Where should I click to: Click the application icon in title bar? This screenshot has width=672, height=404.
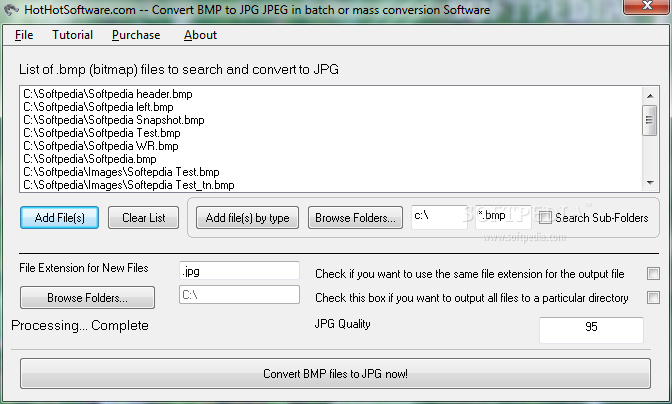tap(11, 9)
